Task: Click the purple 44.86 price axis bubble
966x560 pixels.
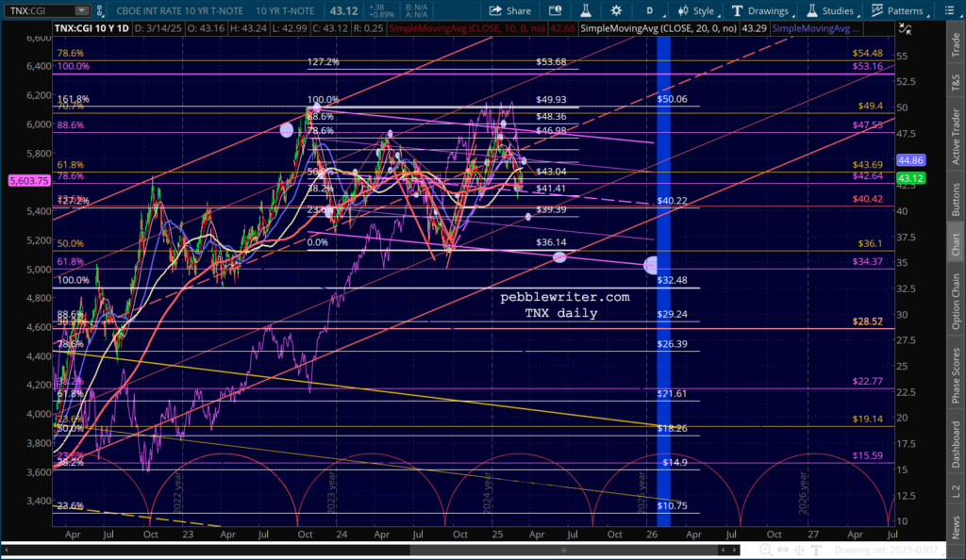Action: [x=910, y=160]
